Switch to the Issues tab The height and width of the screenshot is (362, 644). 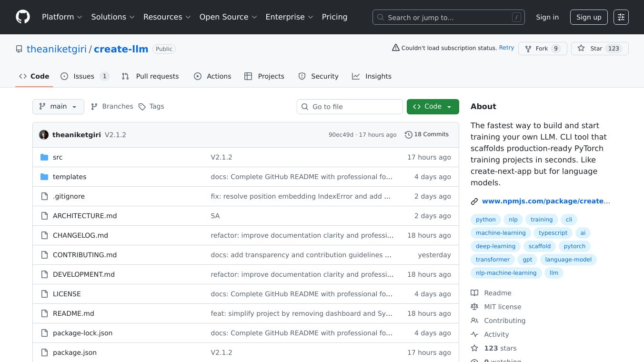coord(84,76)
